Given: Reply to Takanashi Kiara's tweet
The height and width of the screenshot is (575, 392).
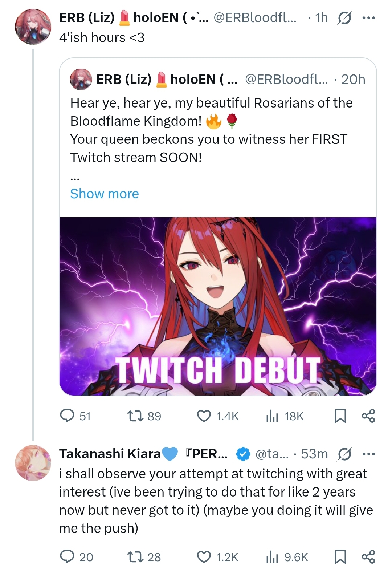Looking at the screenshot, I should point(67,557).
